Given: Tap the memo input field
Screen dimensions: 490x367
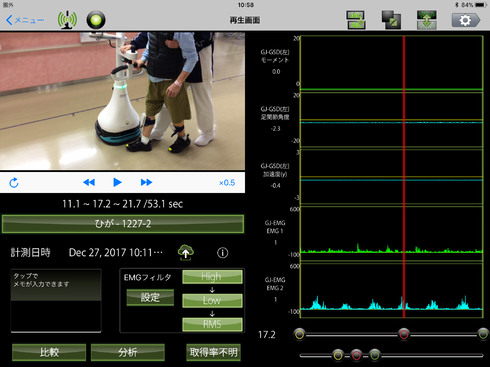Looking at the screenshot, I should [56, 301].
